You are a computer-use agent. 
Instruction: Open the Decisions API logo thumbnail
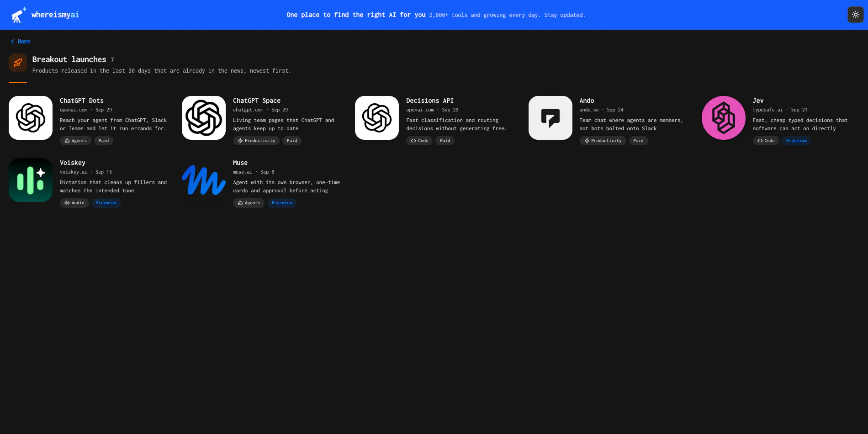(377, 118)
